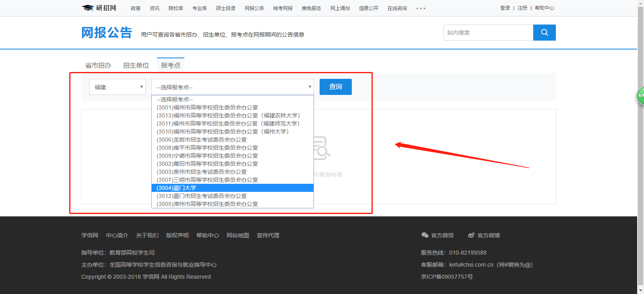Switch to the 招生单位 tab
This screenshot has height=294, width=644.
click(136, 65)
